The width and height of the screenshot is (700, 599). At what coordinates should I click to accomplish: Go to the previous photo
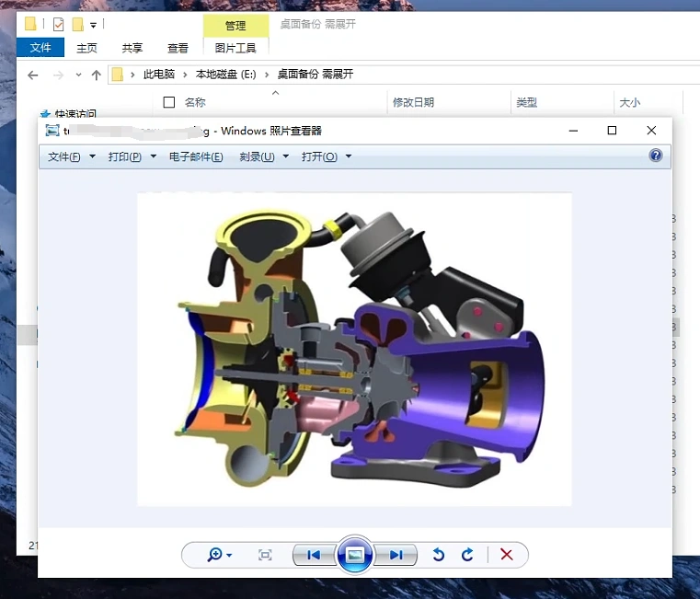313,555
